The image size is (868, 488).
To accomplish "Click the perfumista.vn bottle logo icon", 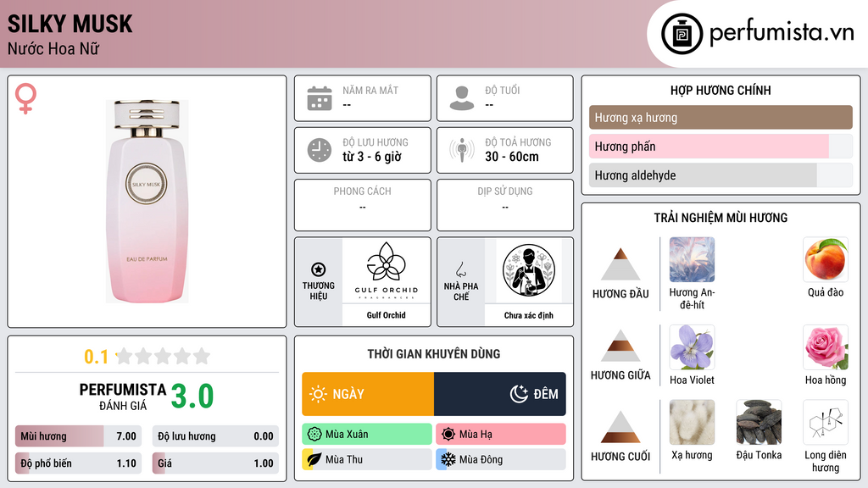I will (682, 34).
